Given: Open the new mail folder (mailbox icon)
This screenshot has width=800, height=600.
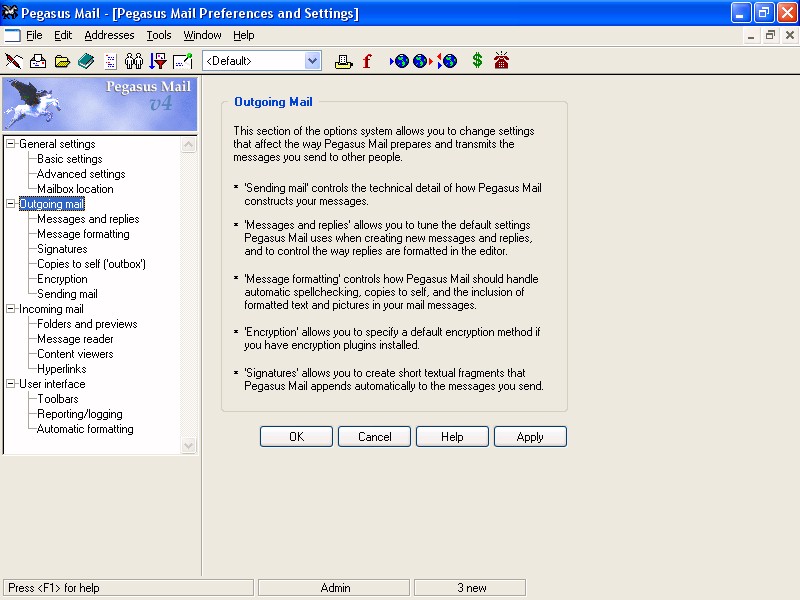Looking at the screenshot, I should click(38, 61).
